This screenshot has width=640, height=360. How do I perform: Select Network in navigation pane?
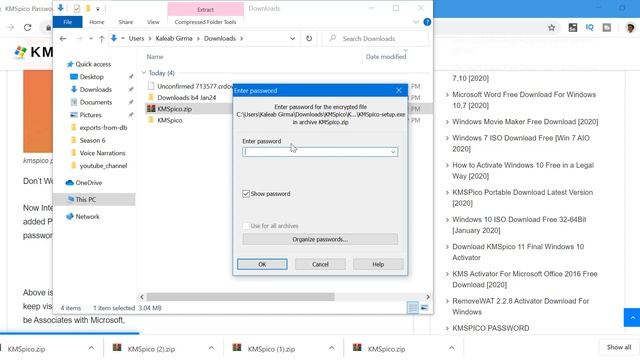pos(87,216)
